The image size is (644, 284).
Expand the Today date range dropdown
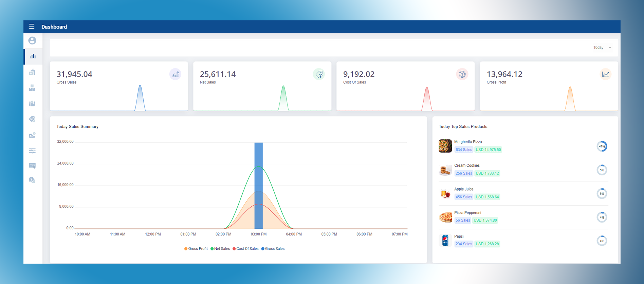click(602, 48)
